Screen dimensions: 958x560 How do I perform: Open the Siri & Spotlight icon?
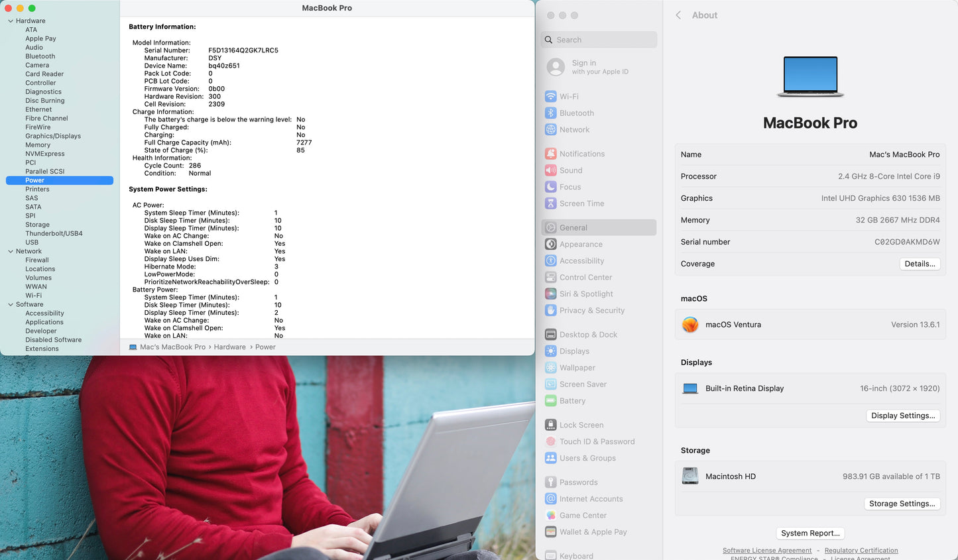[x=550, y=294]
